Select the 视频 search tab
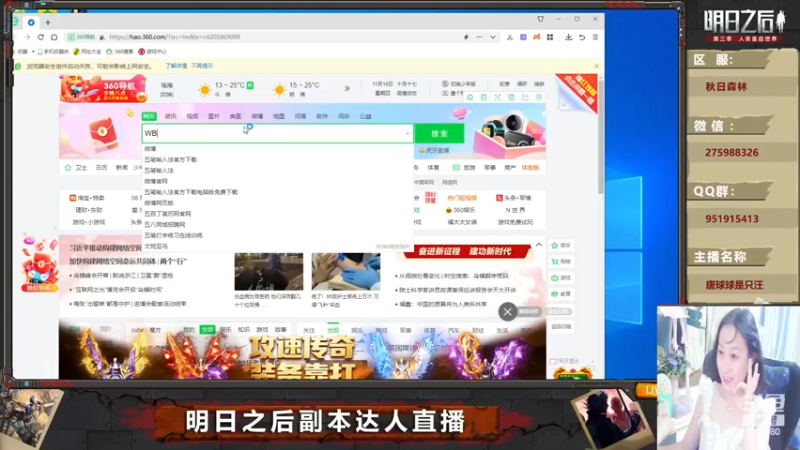The height and width of the screenshot is (450, 800). [x=192, y=116]
